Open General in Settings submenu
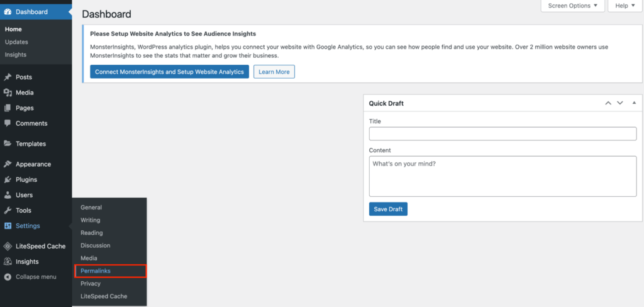The height and width of the screenshot is (307, 644). click(91, 208)
